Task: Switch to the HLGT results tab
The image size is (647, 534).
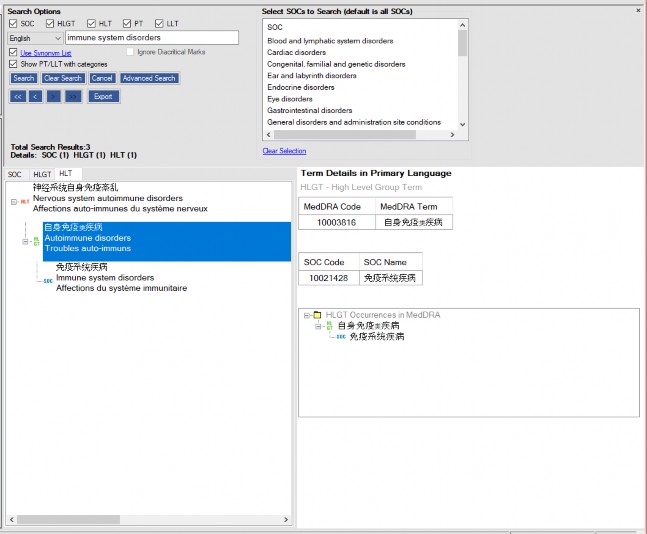Action: pos(42,174)
